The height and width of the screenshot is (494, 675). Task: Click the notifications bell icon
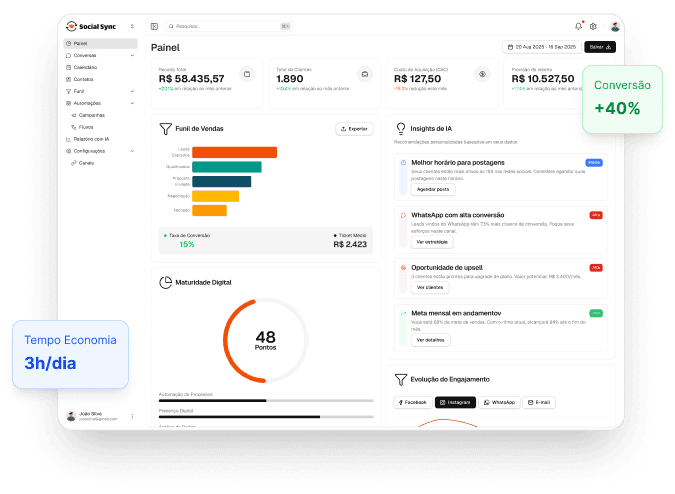578,26
